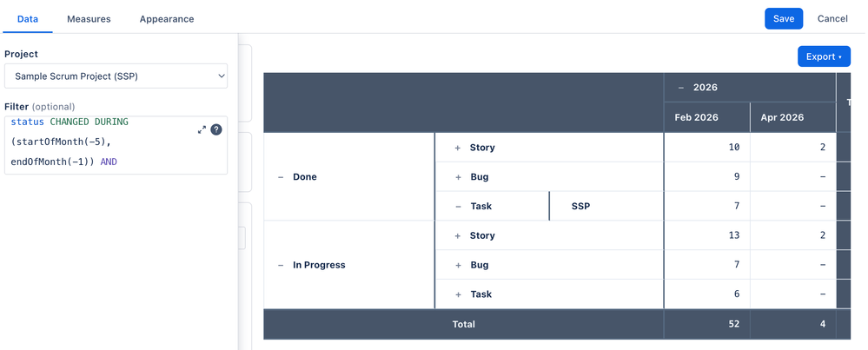Image resolution: width=868 pixels, height=350 pixels.
Task: Collapse the Done row group
Action: click(281, 177)
